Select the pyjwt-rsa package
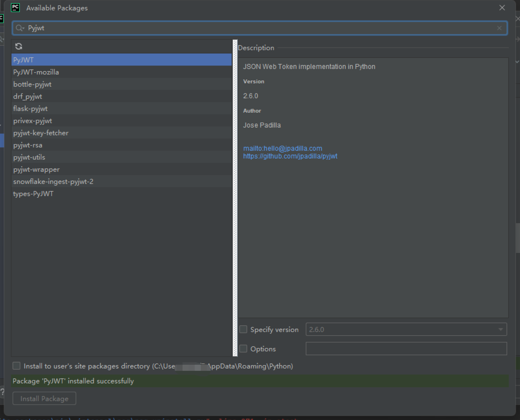Image resolution: width=520 pixels, height=420 pixels. [x=121, y=145]
